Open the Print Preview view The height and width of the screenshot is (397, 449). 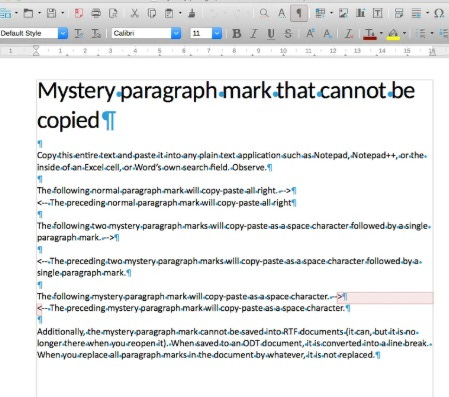coord(113,13)
